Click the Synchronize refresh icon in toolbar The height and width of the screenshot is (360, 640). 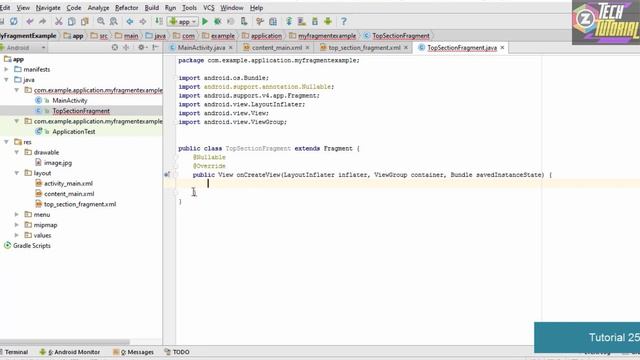[14, 21]
